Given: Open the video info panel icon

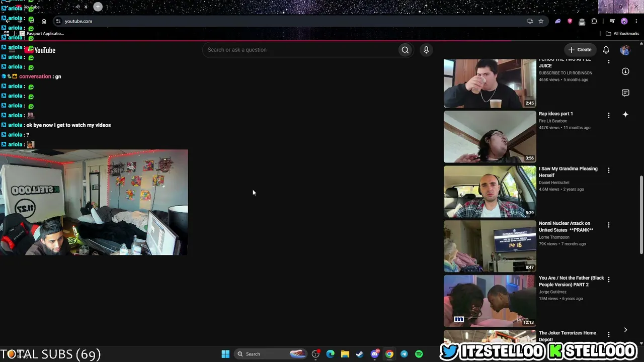Looking at the screenshot, I should [625, 71].
